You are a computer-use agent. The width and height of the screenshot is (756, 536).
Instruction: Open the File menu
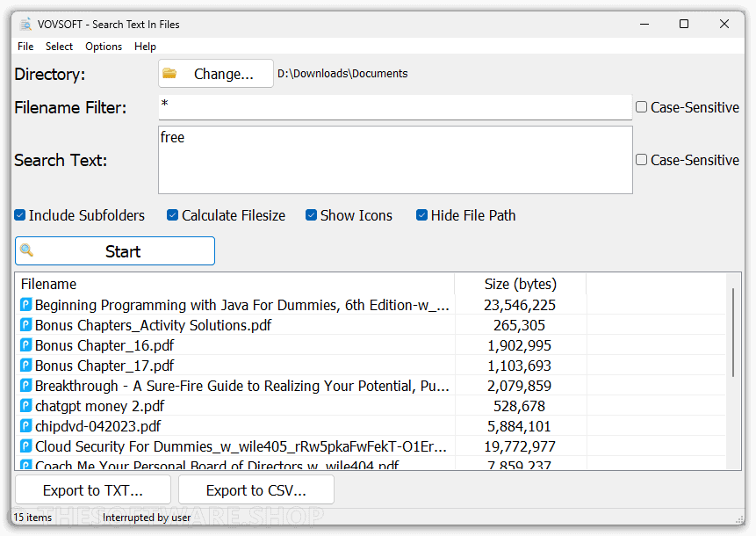(25, 47)
